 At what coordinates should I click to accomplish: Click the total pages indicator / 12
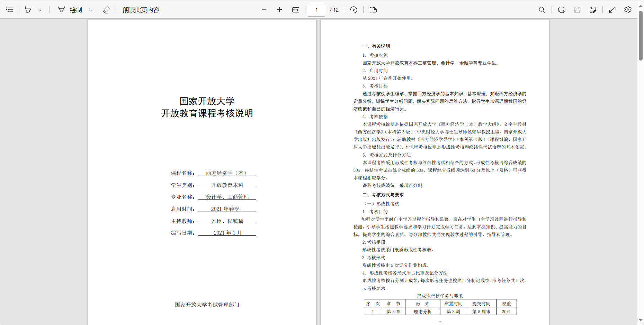pos(334,10)
